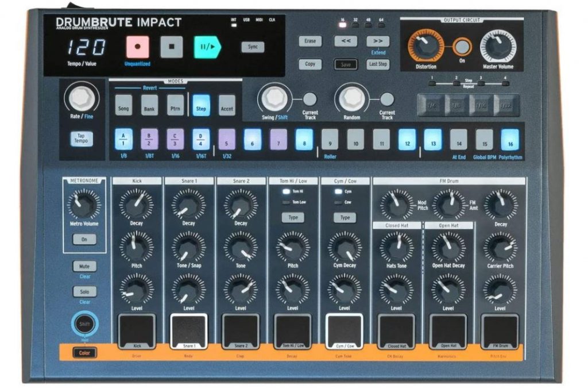Click the Copy button
Screen dimensions: 588x389
coord(310,64)
